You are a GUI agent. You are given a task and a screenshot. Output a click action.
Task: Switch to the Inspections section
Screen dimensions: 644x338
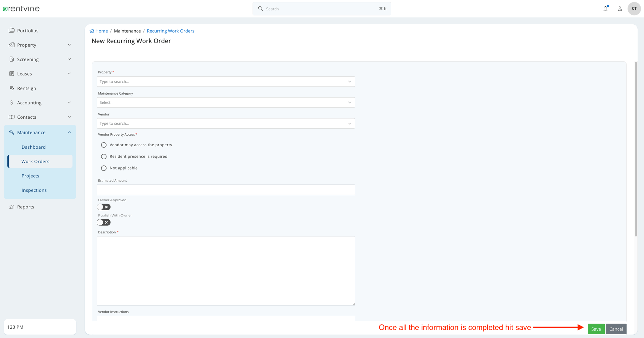point(34,190)
